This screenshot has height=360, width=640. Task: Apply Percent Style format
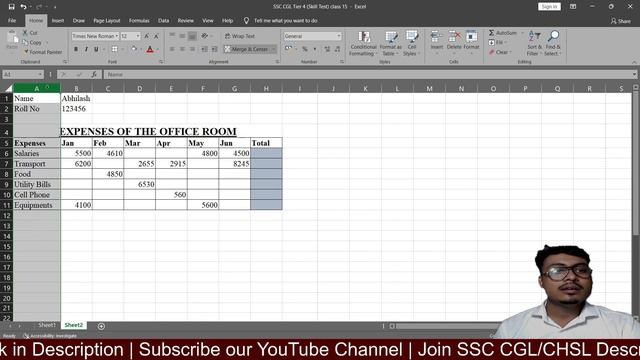pos(304,49)
